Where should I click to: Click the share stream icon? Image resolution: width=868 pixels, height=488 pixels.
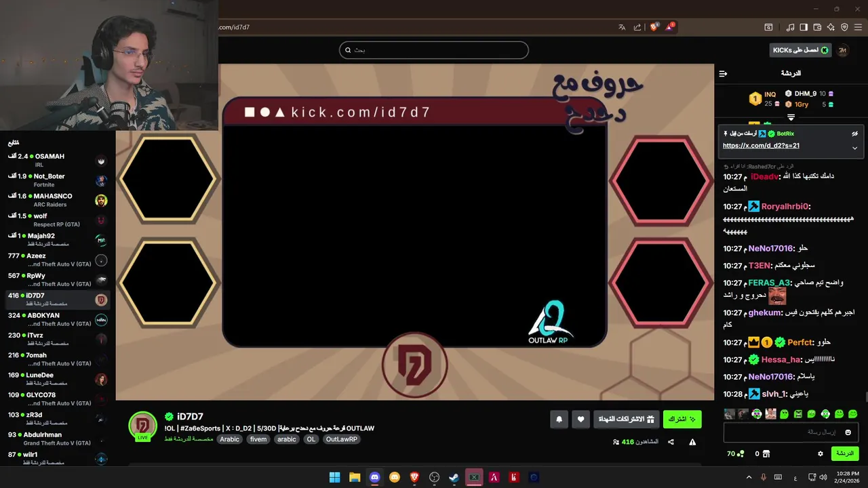pyautogui.click(x=671, y=442)
